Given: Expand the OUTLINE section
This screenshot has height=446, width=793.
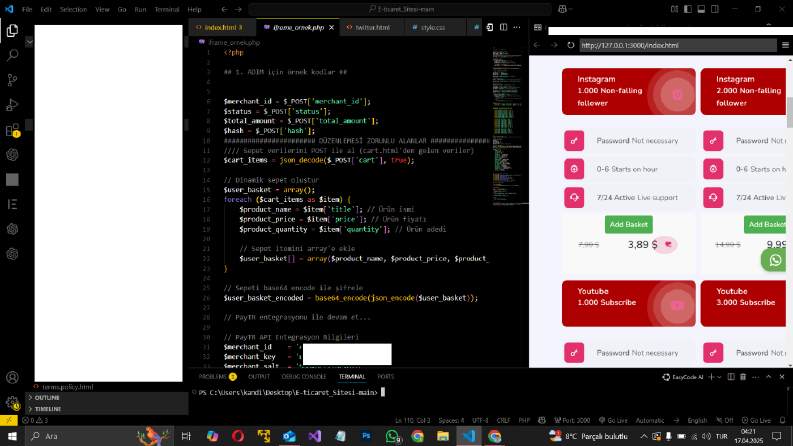Looking at the screenshot, I should click(47, 398).
